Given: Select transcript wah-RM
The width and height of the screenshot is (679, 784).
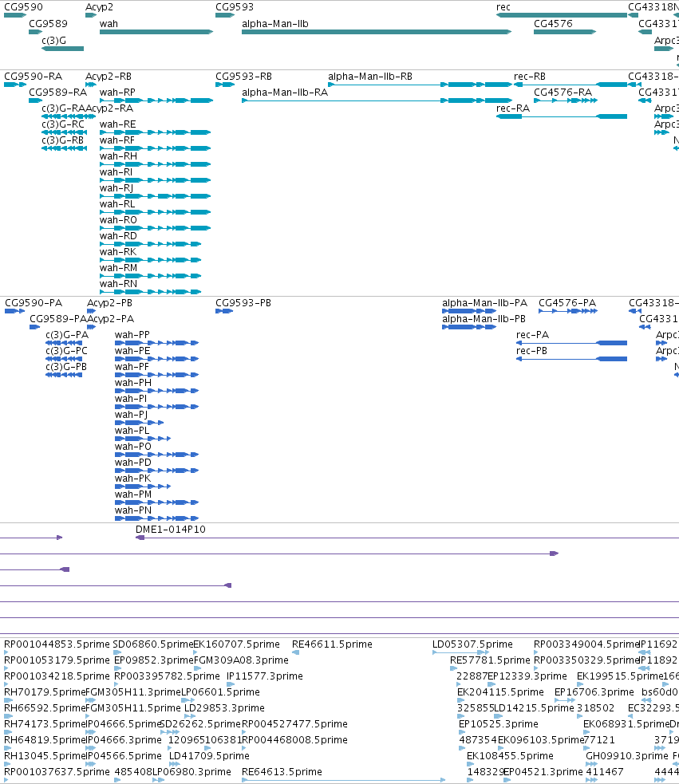Looking at the screenshot, I should [150, 277].
